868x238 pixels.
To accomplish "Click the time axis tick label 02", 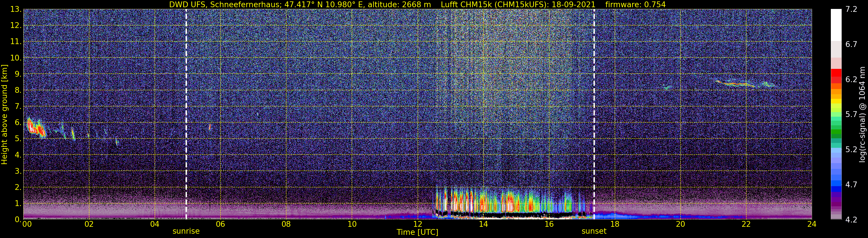I will (89, 224).
